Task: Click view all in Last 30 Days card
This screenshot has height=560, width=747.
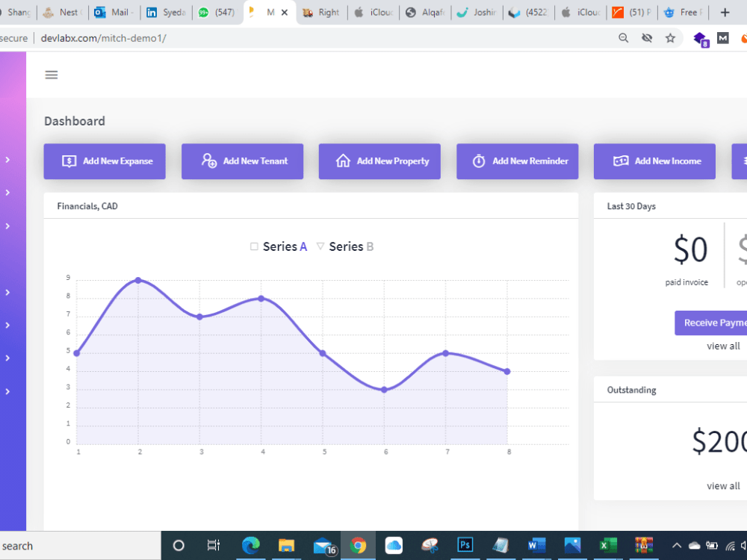Action: 723,346
